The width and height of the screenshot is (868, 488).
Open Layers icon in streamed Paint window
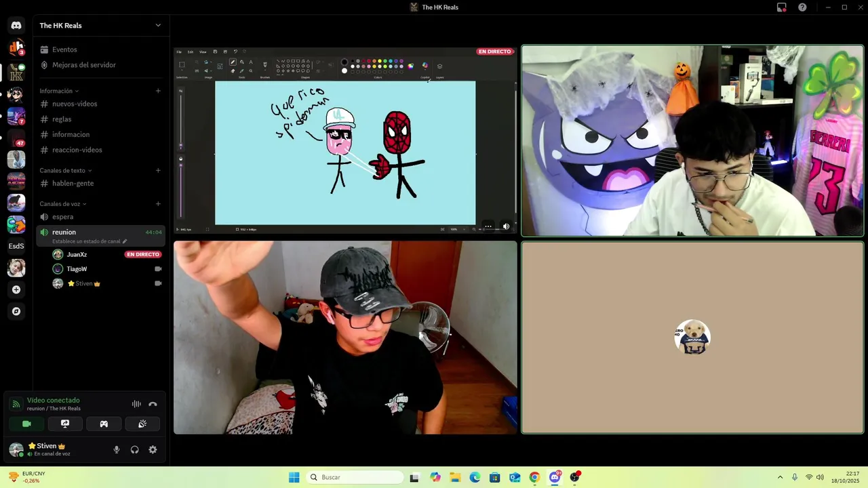coord(439,66)
